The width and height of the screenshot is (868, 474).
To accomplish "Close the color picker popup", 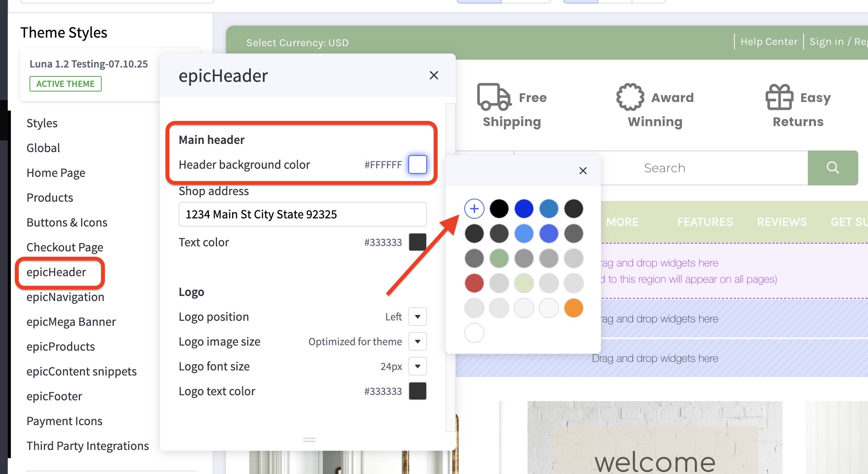I will 583,171.
